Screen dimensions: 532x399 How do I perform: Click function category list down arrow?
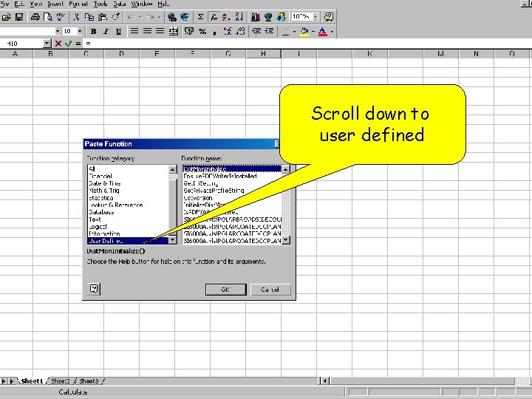pyautogui.click(x=173, y=240)
